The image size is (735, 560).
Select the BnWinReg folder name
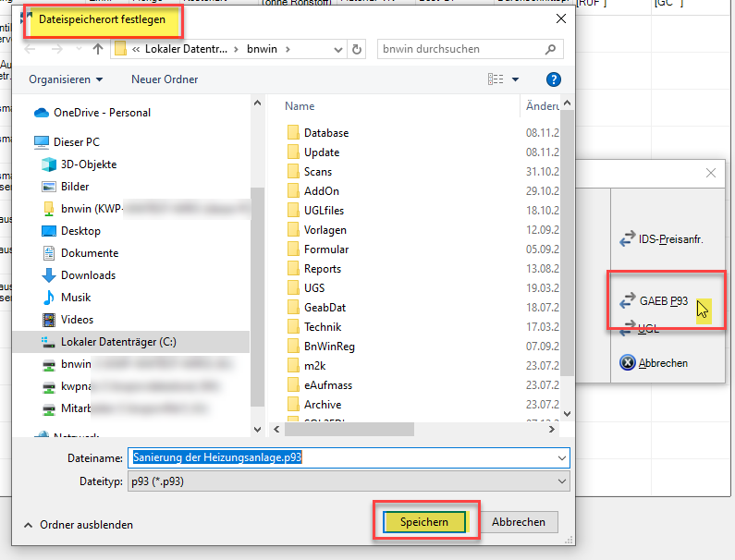pyautogui.click(x=329, y=347)
